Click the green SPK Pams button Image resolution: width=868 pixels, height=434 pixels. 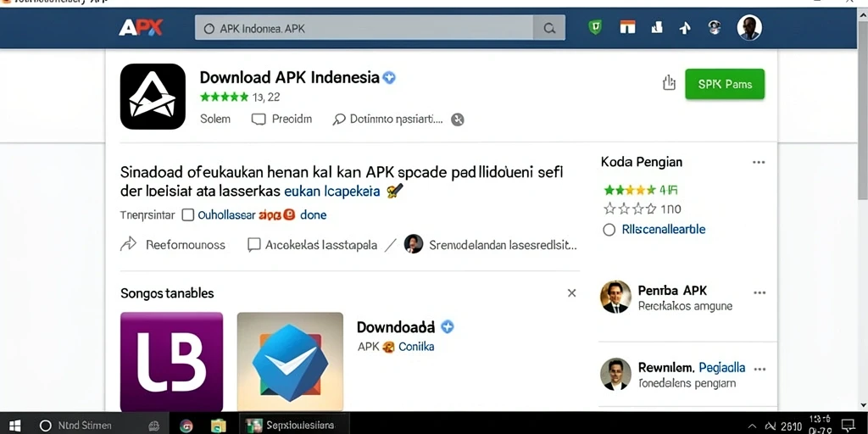click(725, 84)
